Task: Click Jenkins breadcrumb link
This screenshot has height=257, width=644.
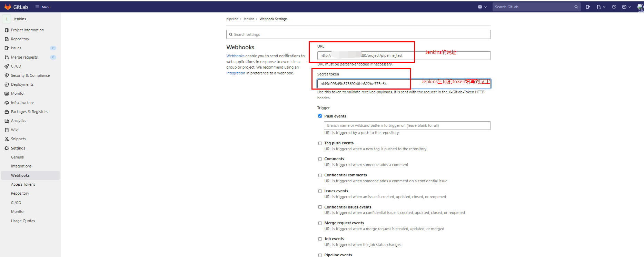Action: [x=249, y=19]
